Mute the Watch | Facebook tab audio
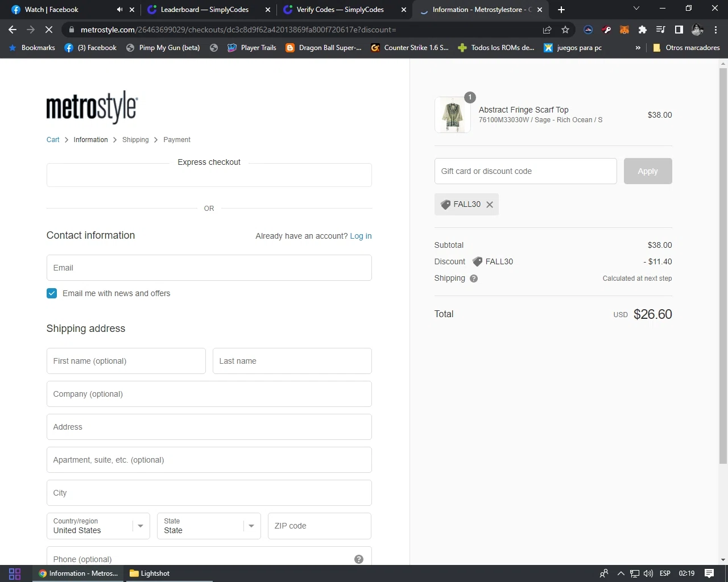 coord(119,10)
